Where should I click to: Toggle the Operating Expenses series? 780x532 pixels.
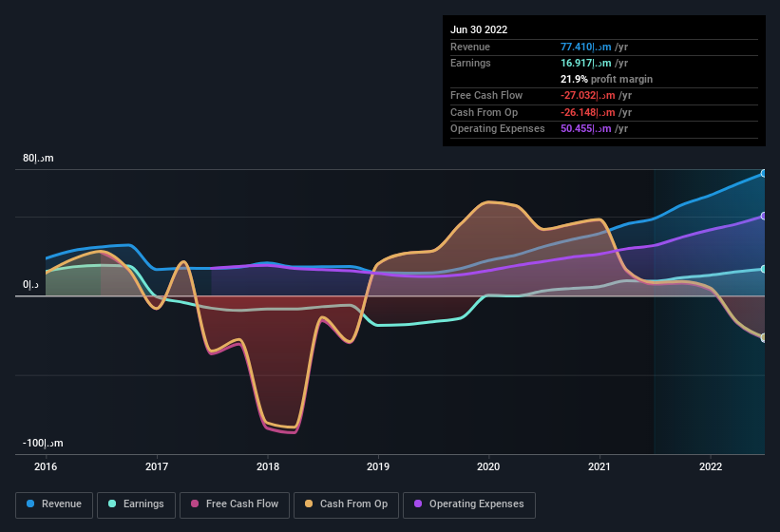(469, 504)
